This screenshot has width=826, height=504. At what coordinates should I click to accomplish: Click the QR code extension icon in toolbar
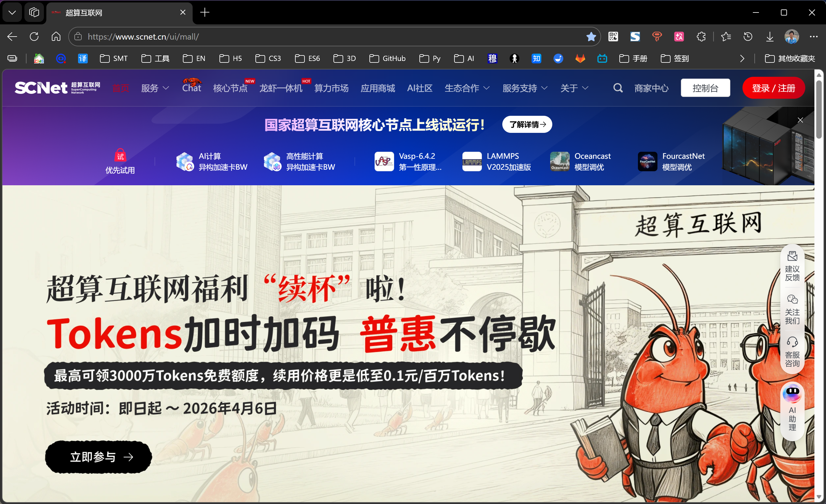tap(613, 37)
